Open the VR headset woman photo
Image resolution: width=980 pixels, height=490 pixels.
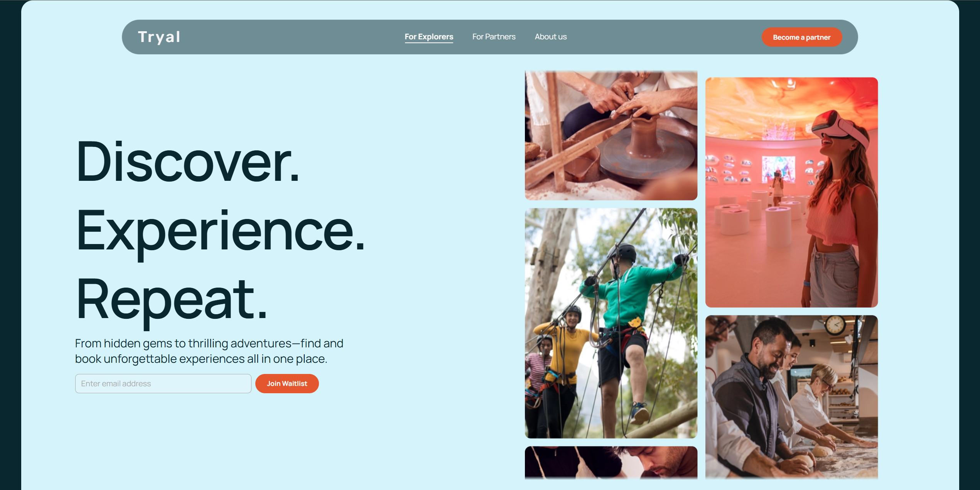pyautogui.click(x=791, y=192)
